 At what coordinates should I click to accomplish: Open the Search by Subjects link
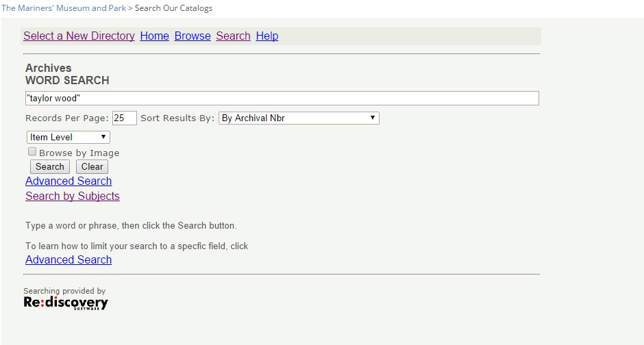coord(73,196)
